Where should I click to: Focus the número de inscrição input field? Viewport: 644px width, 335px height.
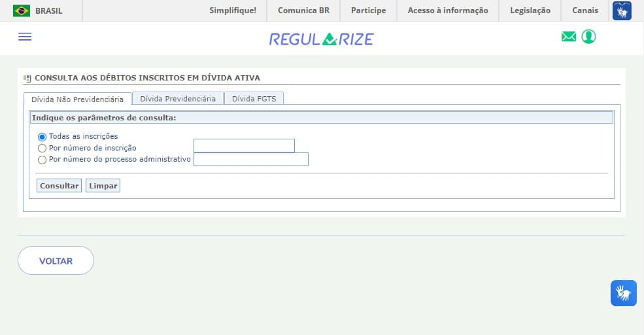pos(244,146)
